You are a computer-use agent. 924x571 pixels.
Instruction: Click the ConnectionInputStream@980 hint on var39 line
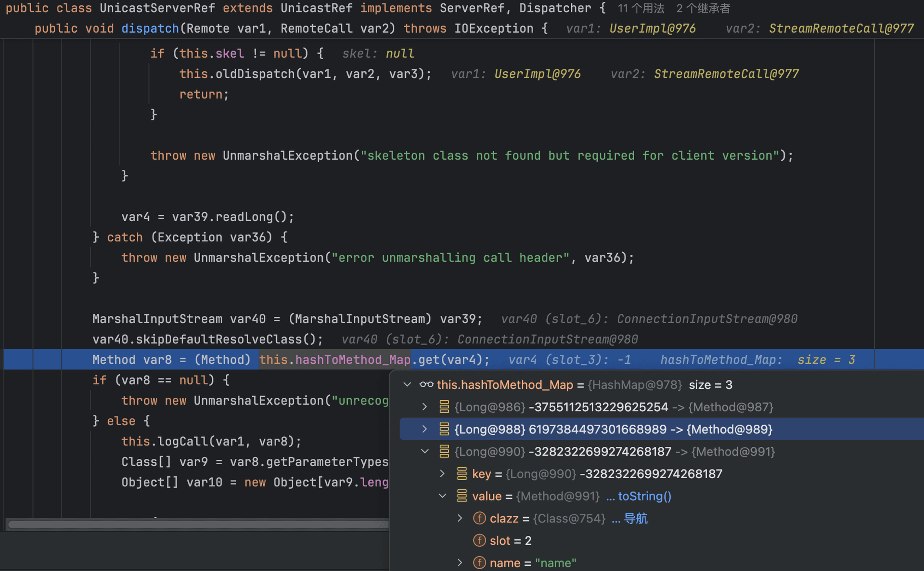(x=707, y=319)
